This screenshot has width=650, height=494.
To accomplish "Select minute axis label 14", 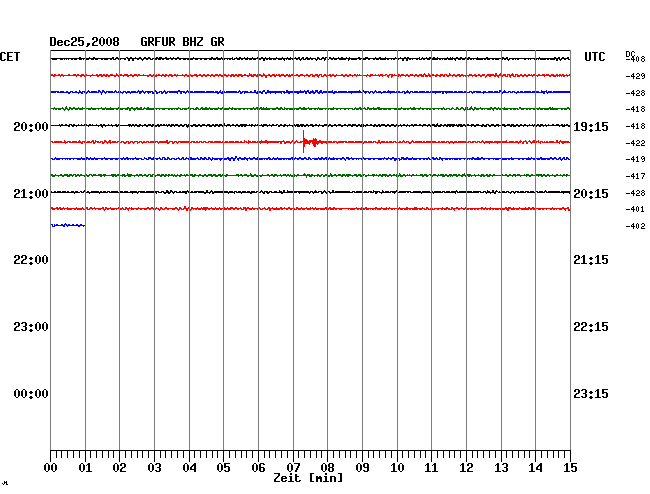I will 535,468.
